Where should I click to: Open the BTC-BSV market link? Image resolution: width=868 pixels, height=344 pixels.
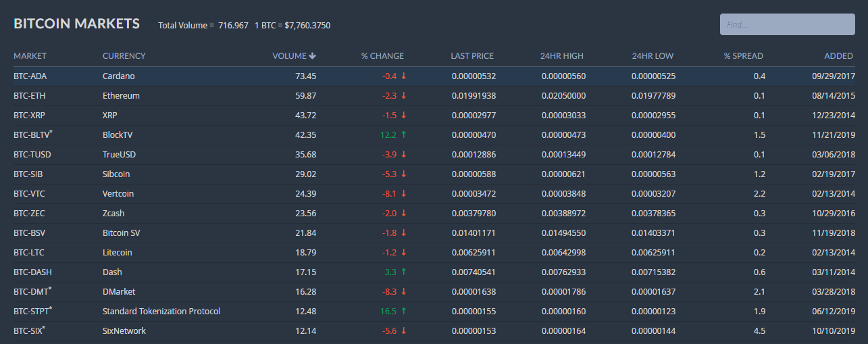click(29, 233)
